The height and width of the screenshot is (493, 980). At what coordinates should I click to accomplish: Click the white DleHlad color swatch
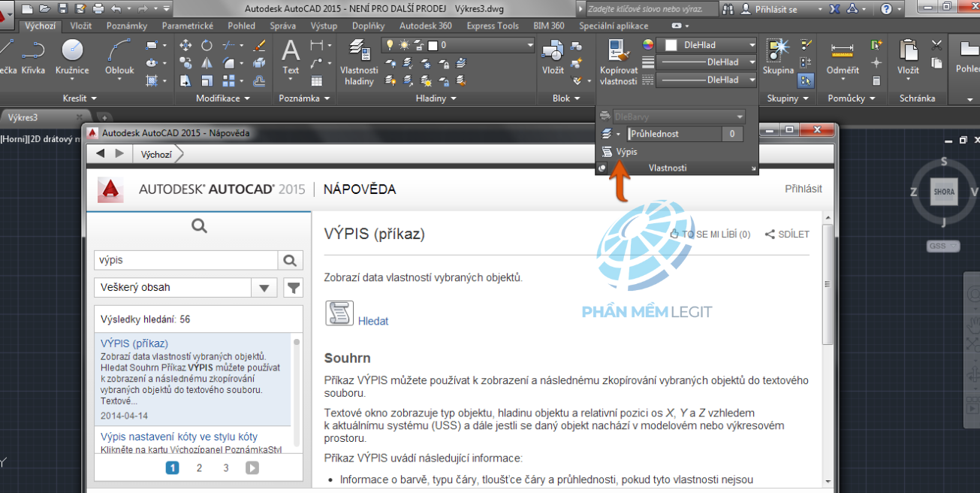pos(671,45)
